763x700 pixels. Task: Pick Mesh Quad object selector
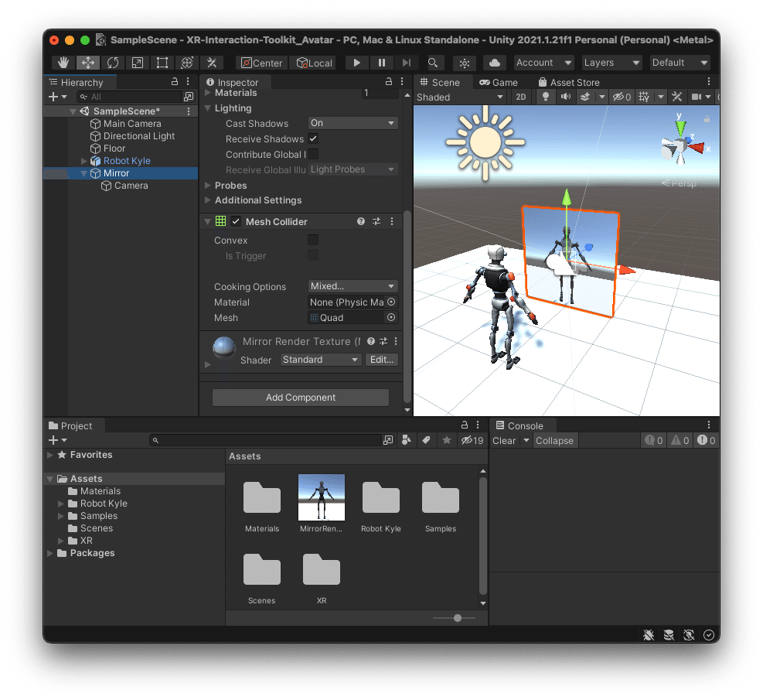pyautogui.click(x=391, y=317)
